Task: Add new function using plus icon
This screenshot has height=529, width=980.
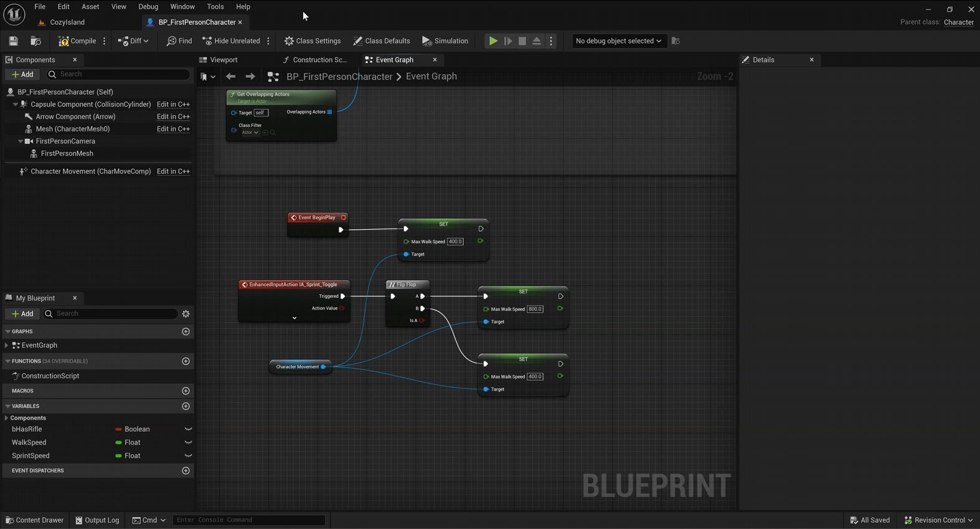Action: click(186, 361)
